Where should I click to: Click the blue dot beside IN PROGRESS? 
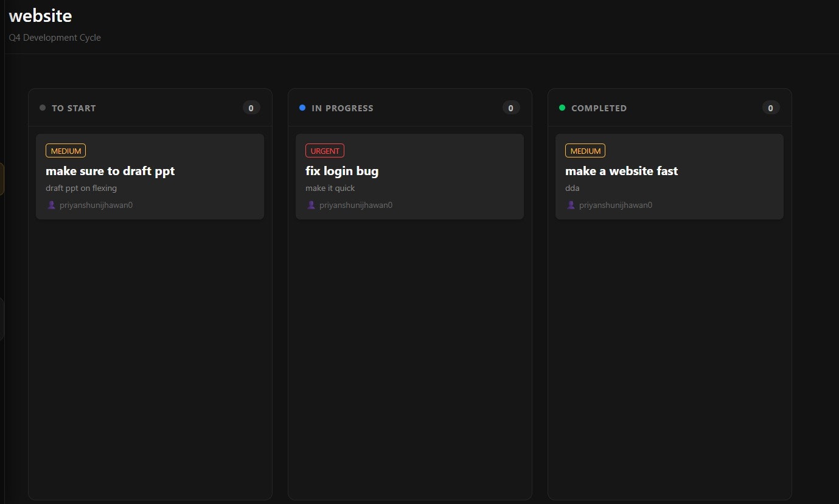click(x=302, y=108)
